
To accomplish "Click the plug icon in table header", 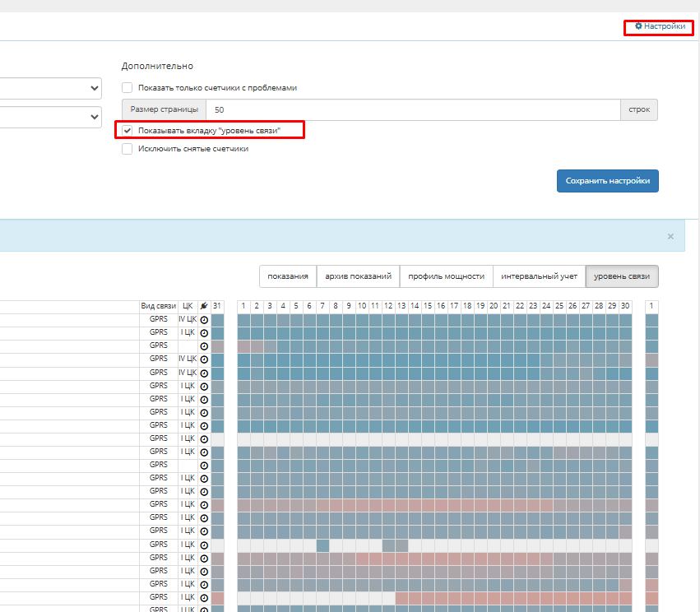I will [204, 306].
